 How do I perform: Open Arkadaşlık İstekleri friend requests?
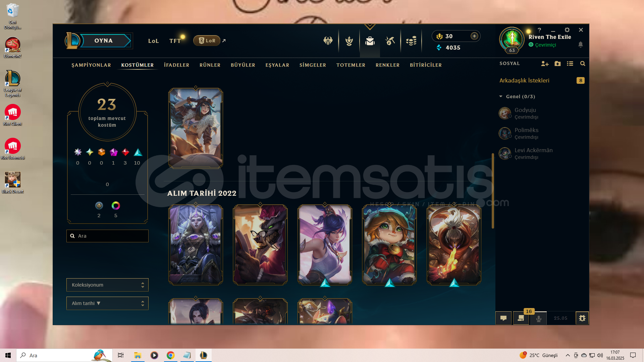542,80
